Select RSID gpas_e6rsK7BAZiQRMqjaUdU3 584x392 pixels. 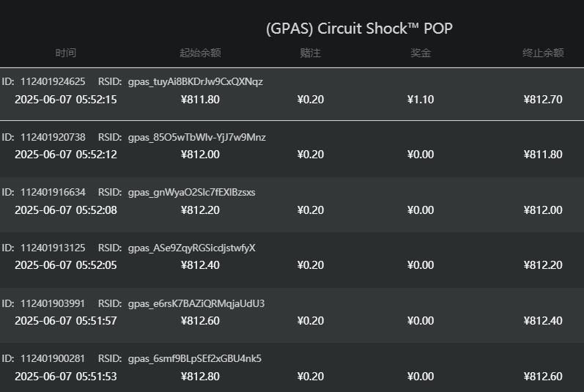click(196, 303)
